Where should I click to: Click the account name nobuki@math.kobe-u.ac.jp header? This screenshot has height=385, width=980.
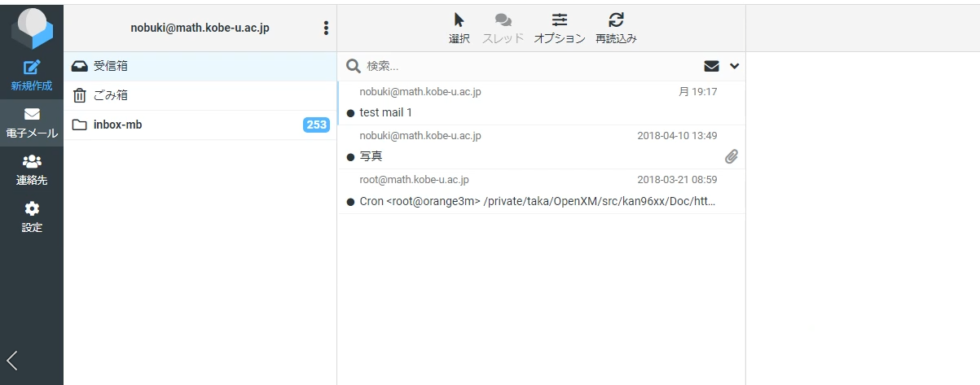[200, 28]
